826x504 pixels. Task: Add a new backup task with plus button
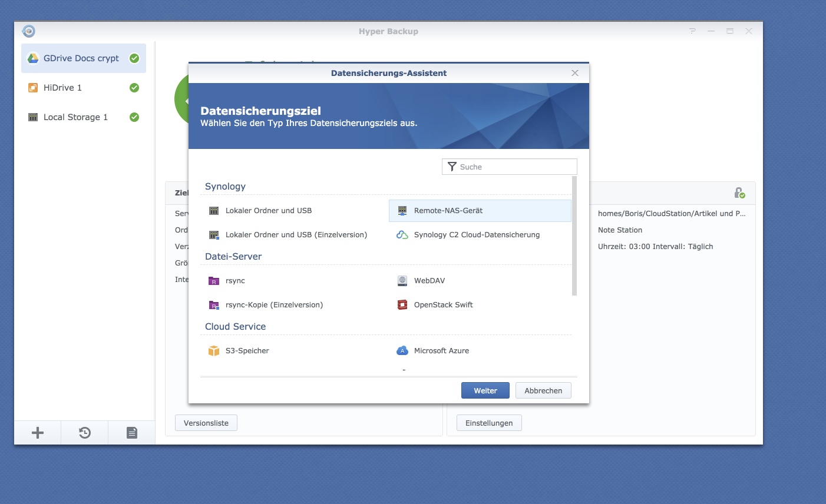38,433
